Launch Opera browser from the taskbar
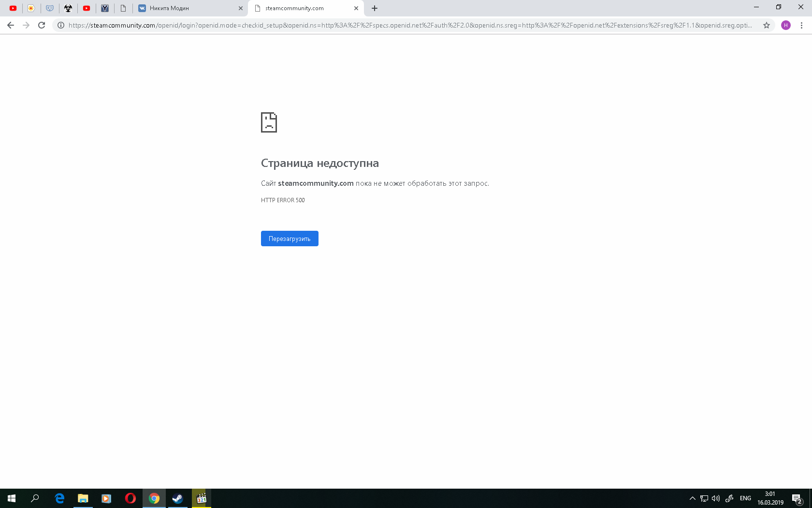Screen dimensions: 812x508 [x=130, y=498]
